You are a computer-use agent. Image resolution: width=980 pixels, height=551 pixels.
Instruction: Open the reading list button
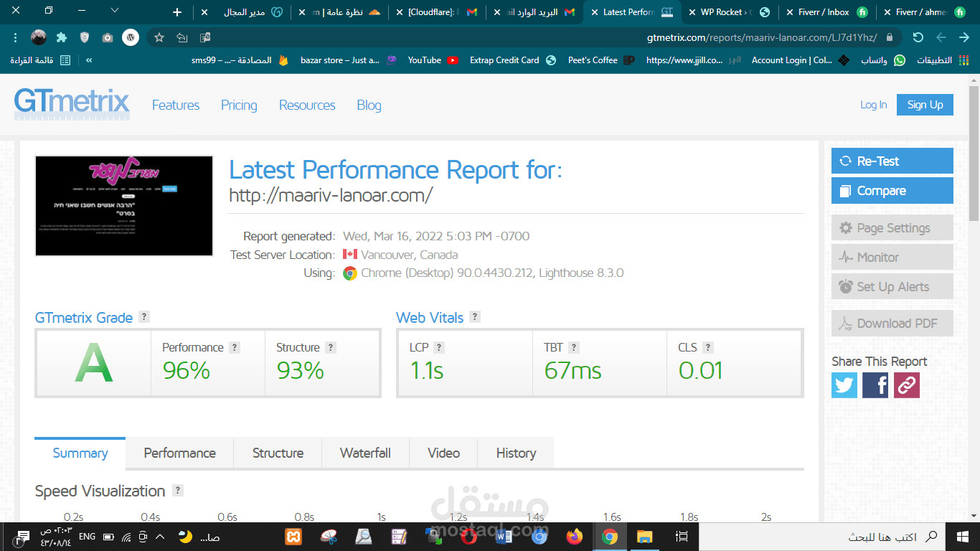click(41, 60)
